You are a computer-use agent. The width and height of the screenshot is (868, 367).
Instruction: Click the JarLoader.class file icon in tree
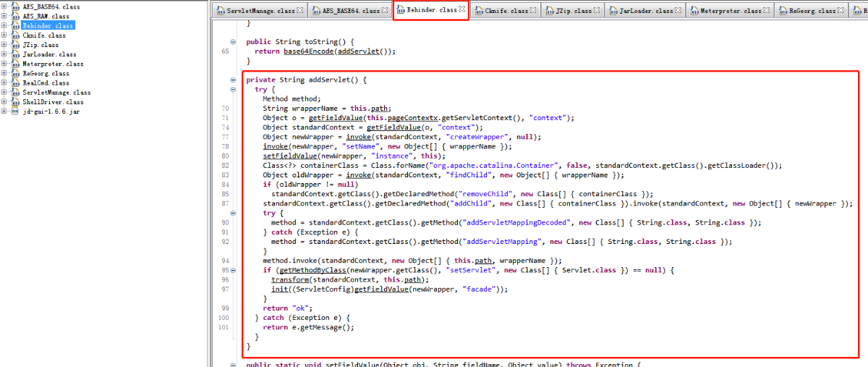tap(14, 54)
